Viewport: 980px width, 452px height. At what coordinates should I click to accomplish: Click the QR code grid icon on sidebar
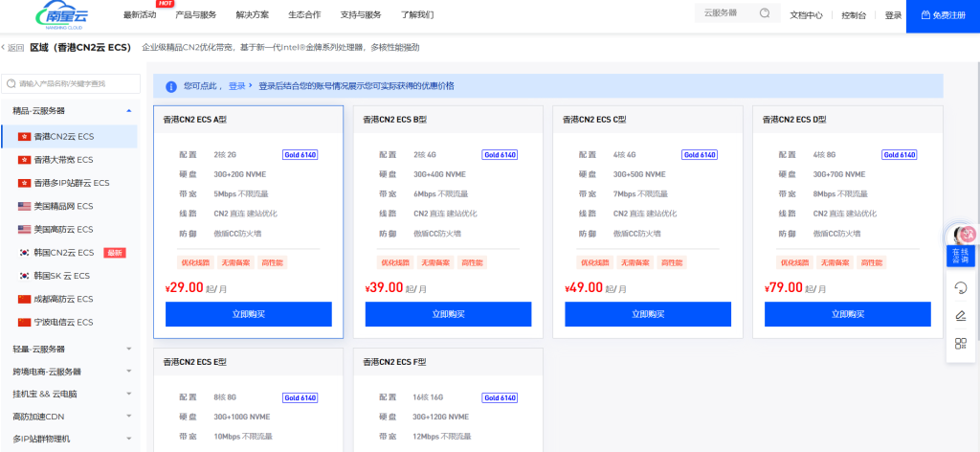[x=960, y=344]
